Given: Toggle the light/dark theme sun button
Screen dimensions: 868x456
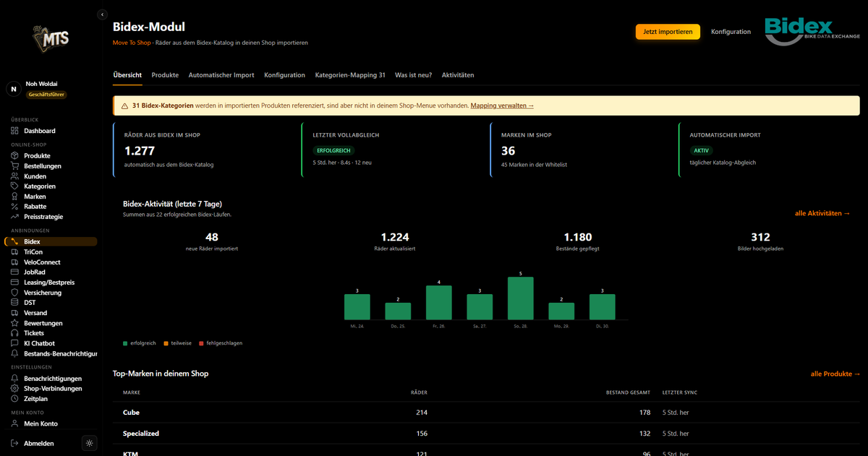Looking at the screenshot, I should click(89, 443).
